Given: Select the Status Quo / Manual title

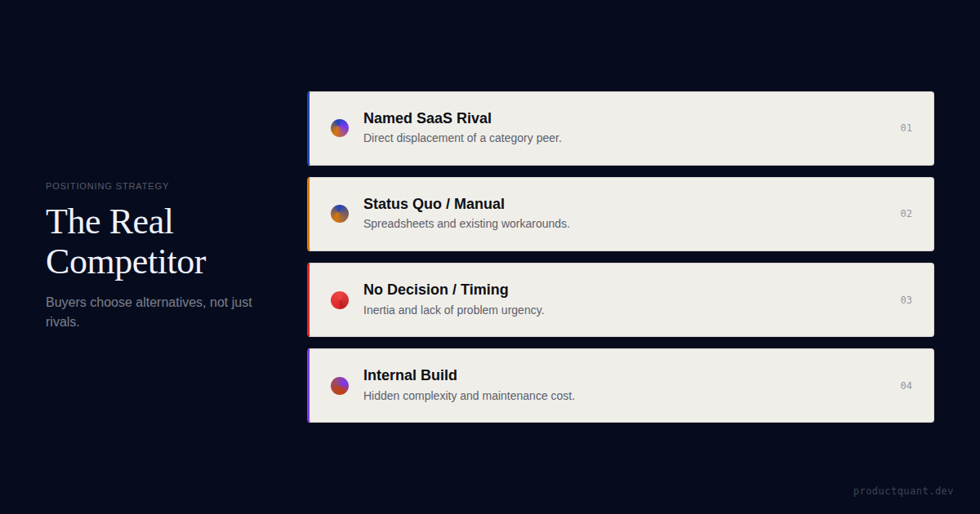Looking at the screenshot, I should click(434, 204).
